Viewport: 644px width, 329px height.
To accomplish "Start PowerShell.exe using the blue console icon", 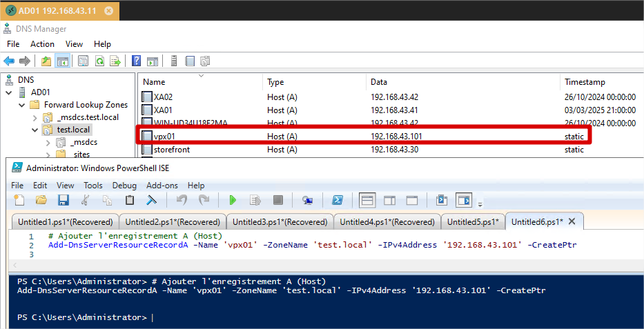I will [x=338, y=200].
